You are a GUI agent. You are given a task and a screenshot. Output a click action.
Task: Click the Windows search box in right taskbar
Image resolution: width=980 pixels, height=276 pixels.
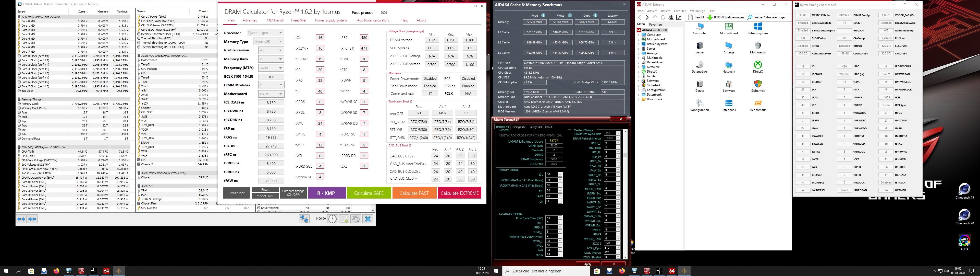546,271
